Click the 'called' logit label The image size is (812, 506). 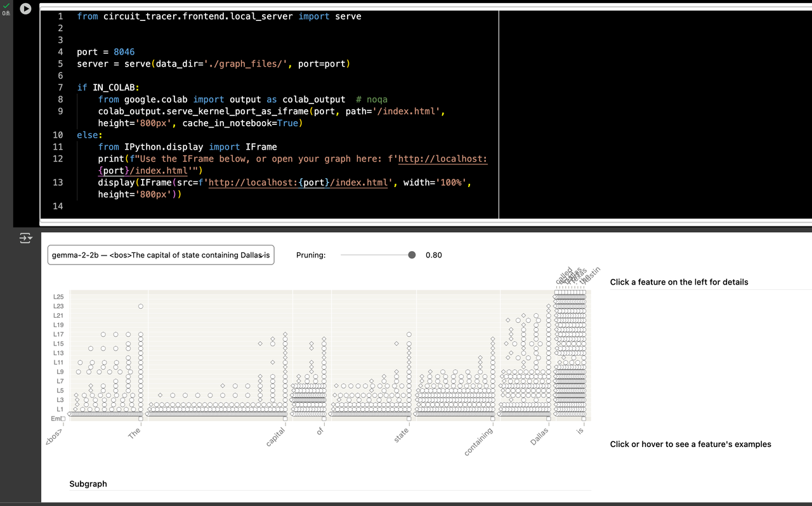(564, 276)
